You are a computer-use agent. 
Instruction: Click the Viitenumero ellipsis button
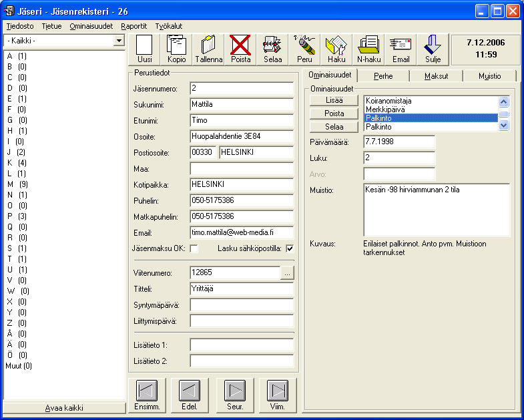tap(288, 273)
